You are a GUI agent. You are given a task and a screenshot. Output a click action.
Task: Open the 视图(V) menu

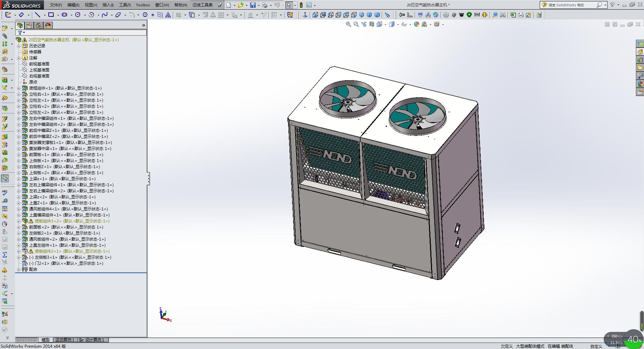(x=91, y=5)
